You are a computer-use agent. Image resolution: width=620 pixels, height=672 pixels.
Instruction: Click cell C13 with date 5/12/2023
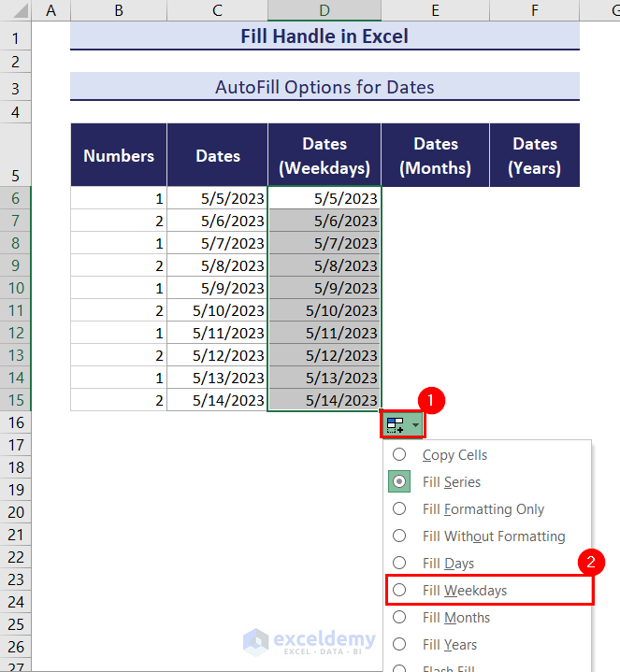point(217,355)
